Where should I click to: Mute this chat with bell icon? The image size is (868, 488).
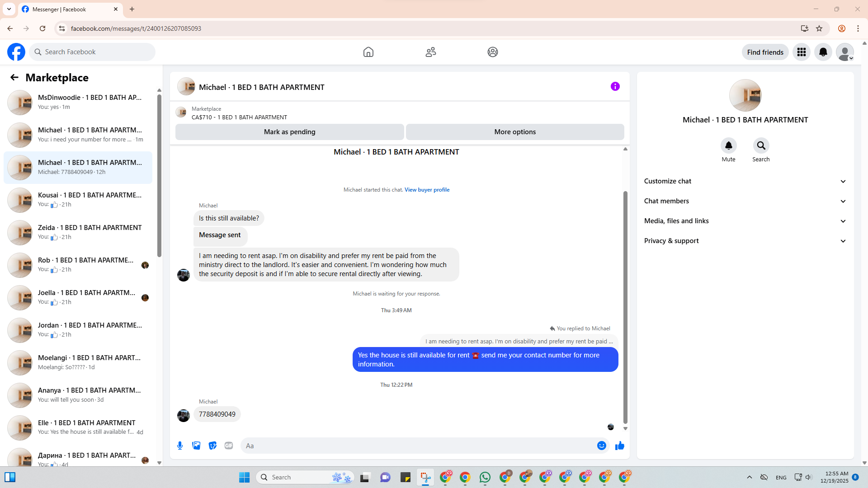[x=728, y=145]
